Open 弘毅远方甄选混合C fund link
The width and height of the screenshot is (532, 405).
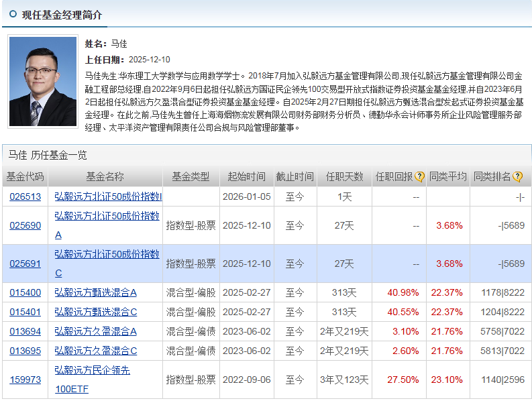coord(96,312)
